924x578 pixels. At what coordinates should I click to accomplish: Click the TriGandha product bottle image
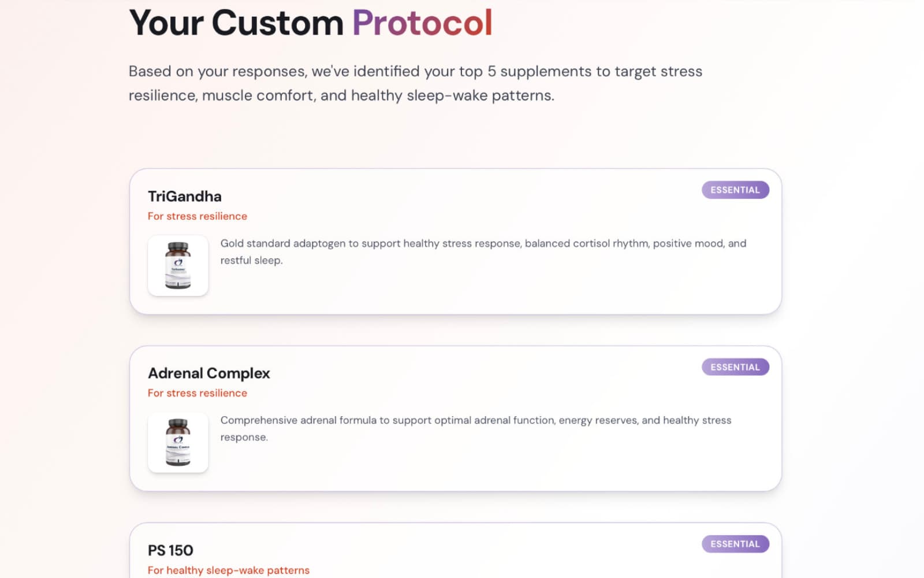pyautogui.click(x=178, y=266)
